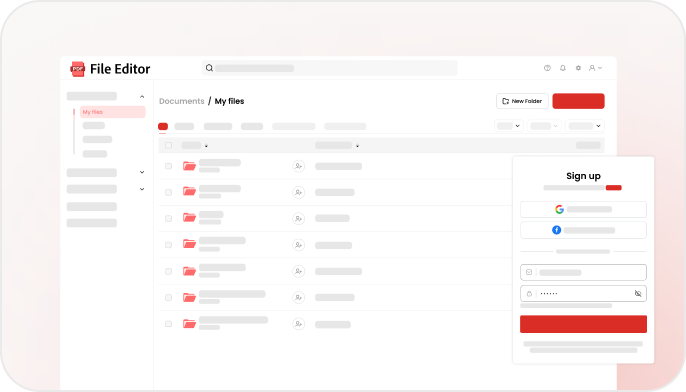
Task: Click the File Editor PDF logo
Action: click(x=77, y=69)
